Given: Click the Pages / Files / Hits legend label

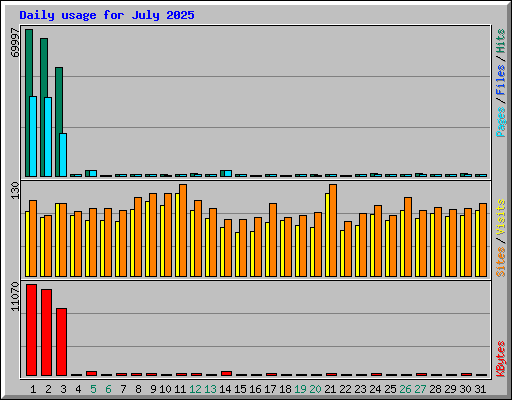Looking at the screenshot, I should pos(501,83).
